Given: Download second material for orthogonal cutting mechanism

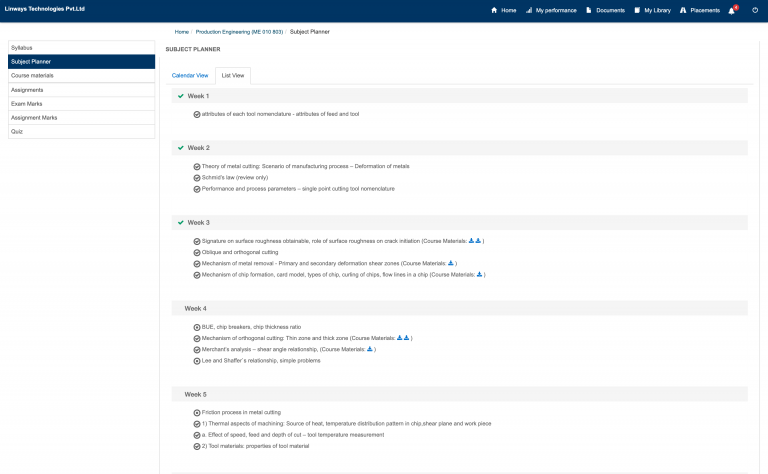Looking at the screenshot, I should [x=406, y=338].
